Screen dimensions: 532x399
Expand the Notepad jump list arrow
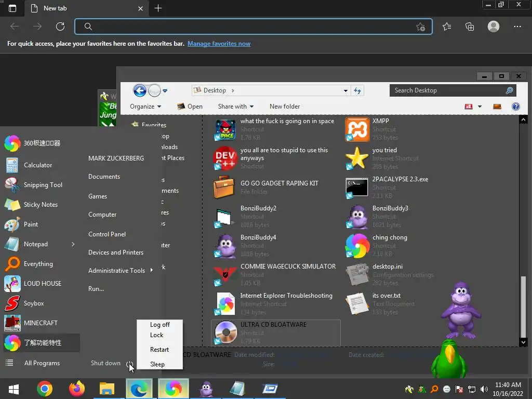73,244
